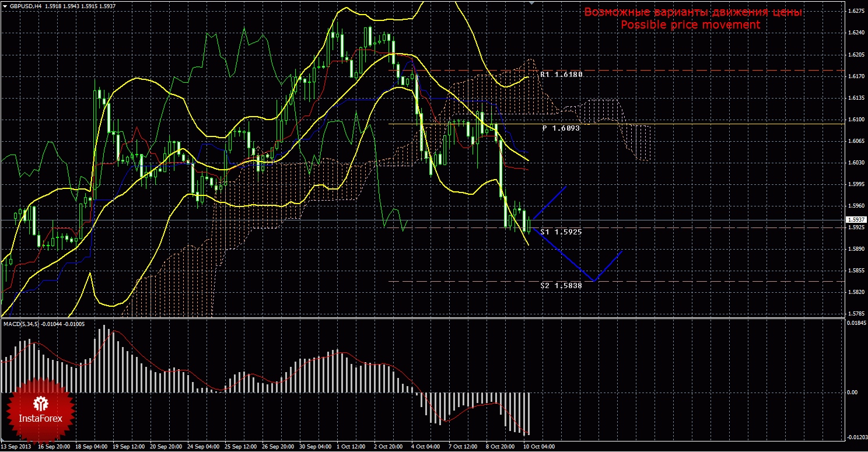Click the 0.01884 value on MACD scale
Image resolution: width=868 pixels, height=452 pixels.
click(x=855, y=323)
